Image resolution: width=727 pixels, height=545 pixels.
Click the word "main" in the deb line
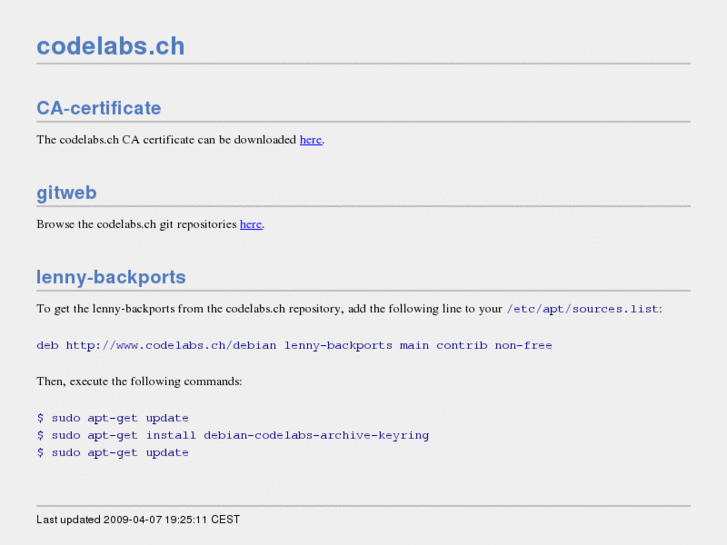click(414, 345)
